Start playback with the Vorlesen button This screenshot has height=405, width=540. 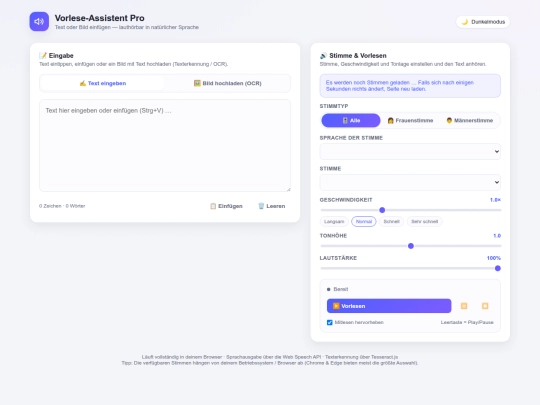click(389, 306)
